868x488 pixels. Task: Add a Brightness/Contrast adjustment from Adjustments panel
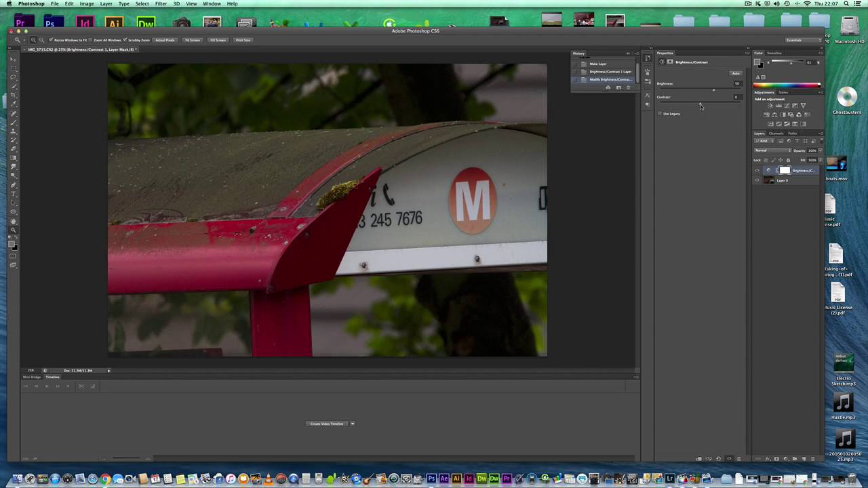[x=770, y=106]
